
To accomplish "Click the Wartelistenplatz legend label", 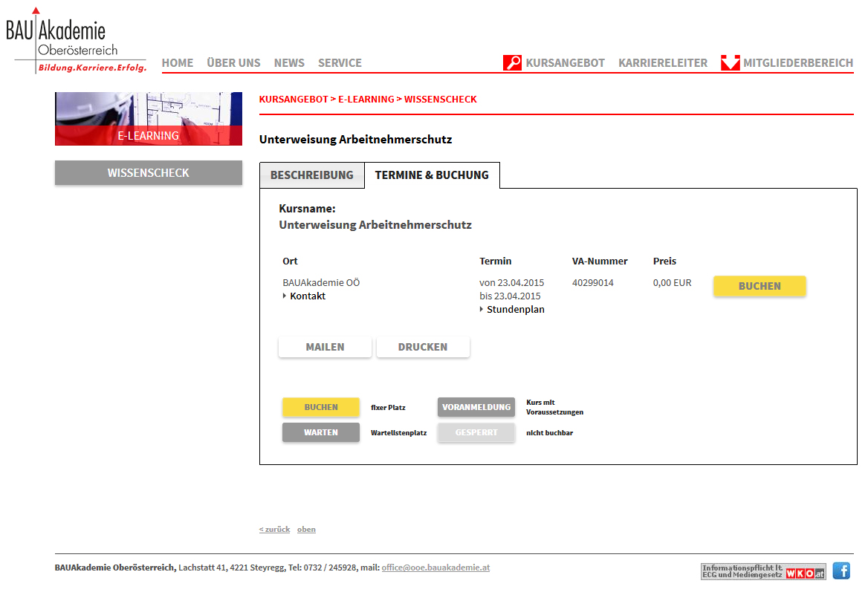I will point(398,433).
